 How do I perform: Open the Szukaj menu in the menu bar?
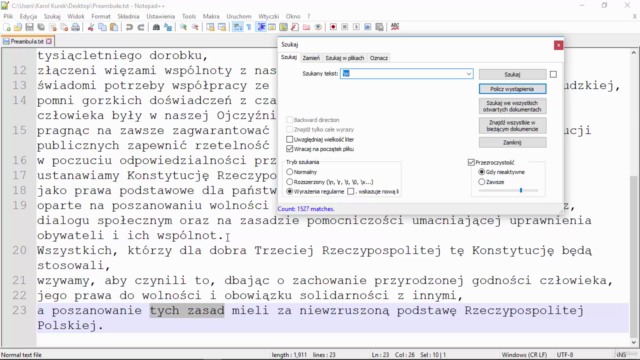tap(52, 16)
